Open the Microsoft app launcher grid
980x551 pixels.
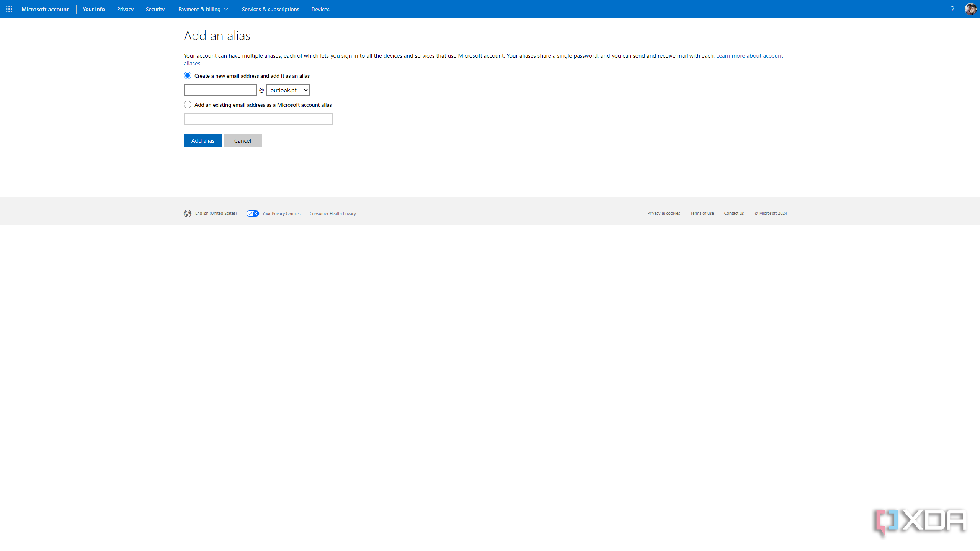9,9
